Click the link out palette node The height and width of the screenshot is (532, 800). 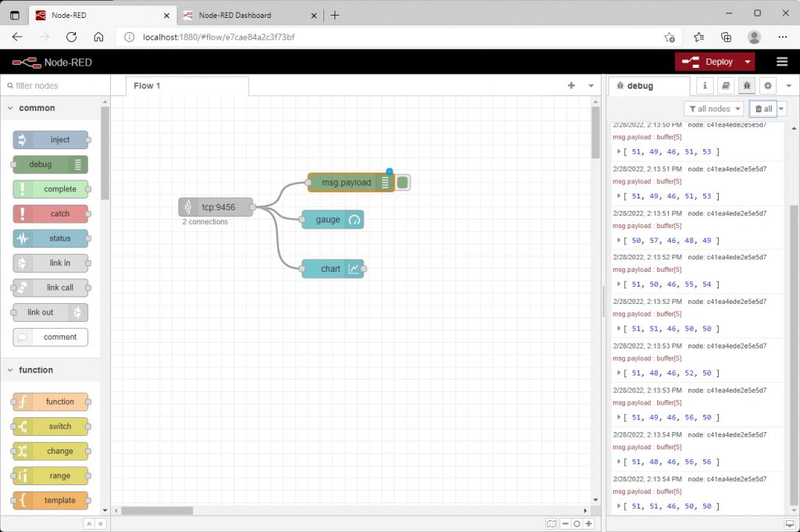(51, 312)
